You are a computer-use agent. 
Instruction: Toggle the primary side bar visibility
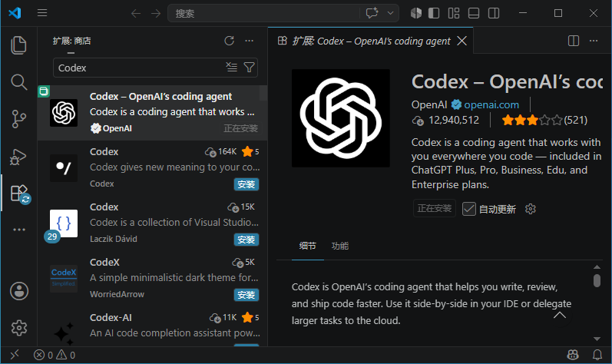point(434,13)
